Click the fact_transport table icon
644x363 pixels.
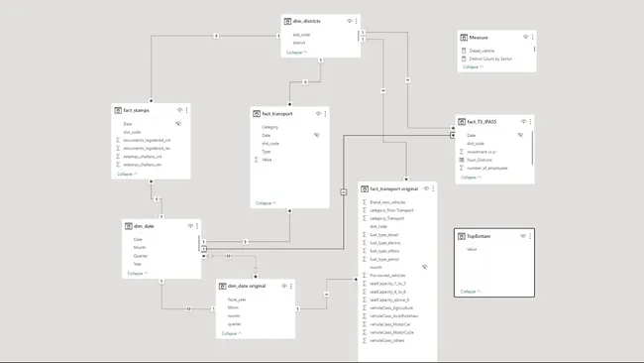(257, 114)
